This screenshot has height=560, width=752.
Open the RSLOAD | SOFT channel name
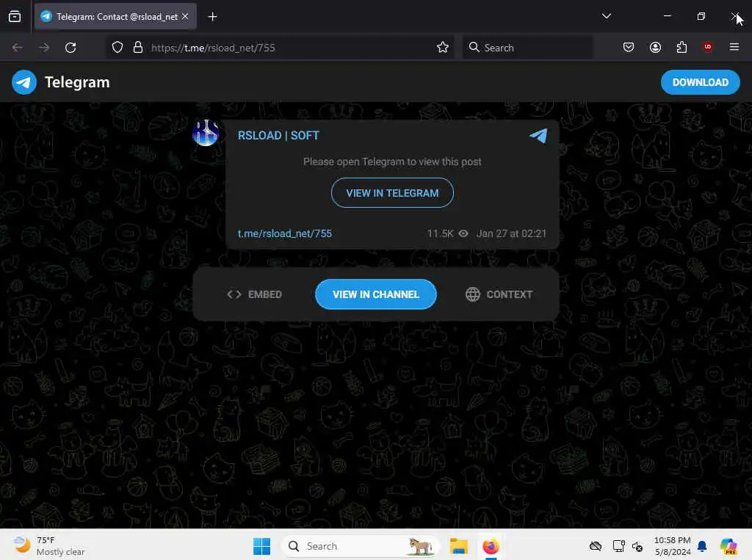tap(278, 136)
